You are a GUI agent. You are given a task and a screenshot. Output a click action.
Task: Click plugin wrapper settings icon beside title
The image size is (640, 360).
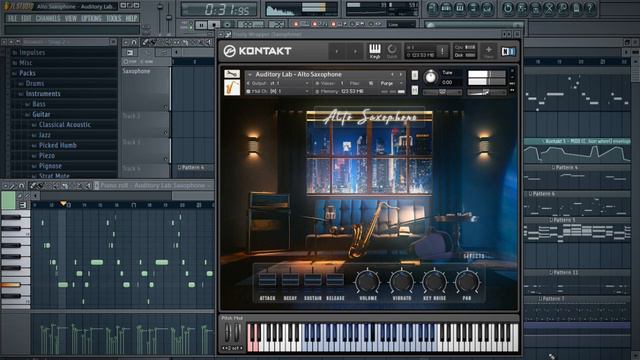(x=228, y=35)
